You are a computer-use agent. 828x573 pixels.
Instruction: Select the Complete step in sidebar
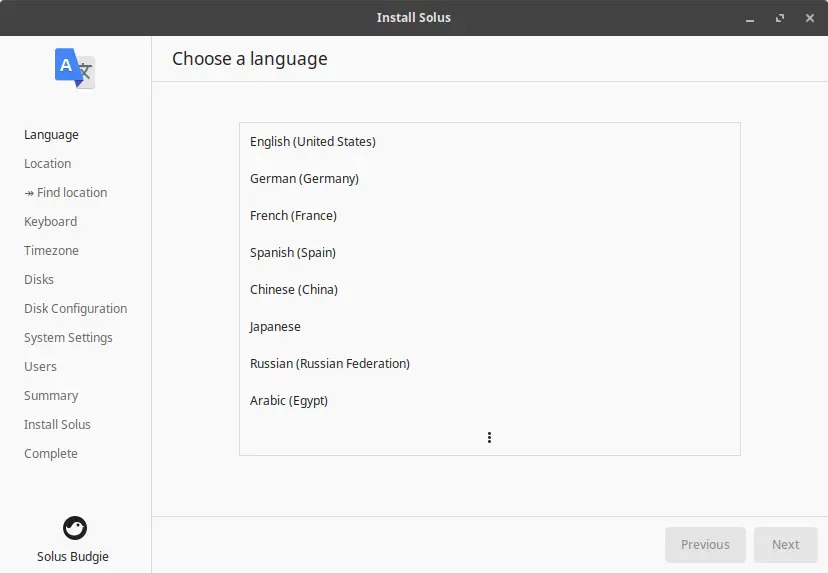pyautogui.click(x=51, y=454)
